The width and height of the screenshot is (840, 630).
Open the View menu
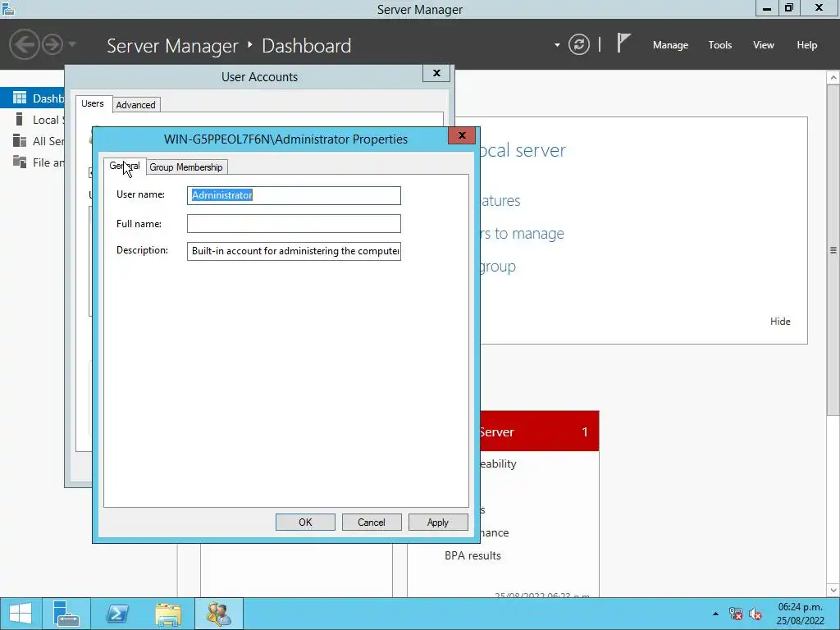763,45
